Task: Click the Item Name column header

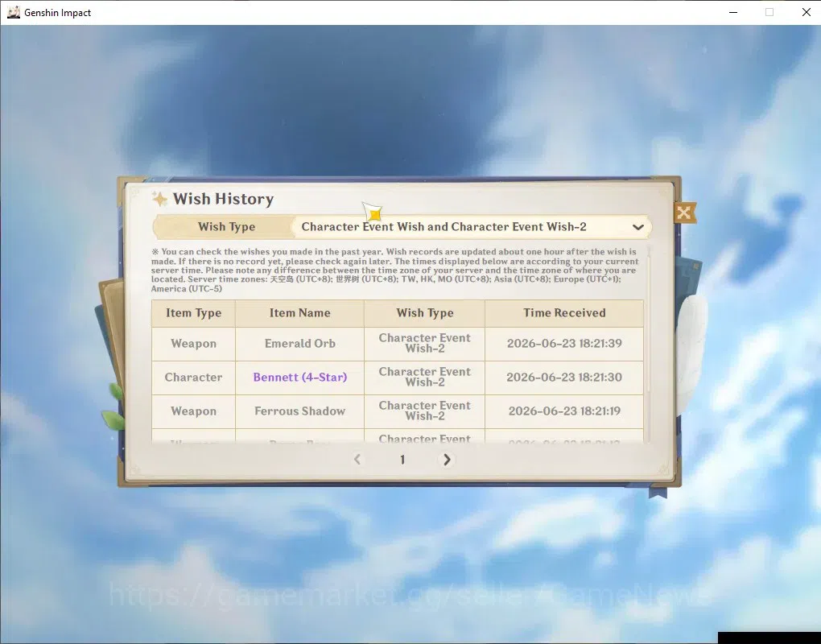Action: click(x=299, y=313)
